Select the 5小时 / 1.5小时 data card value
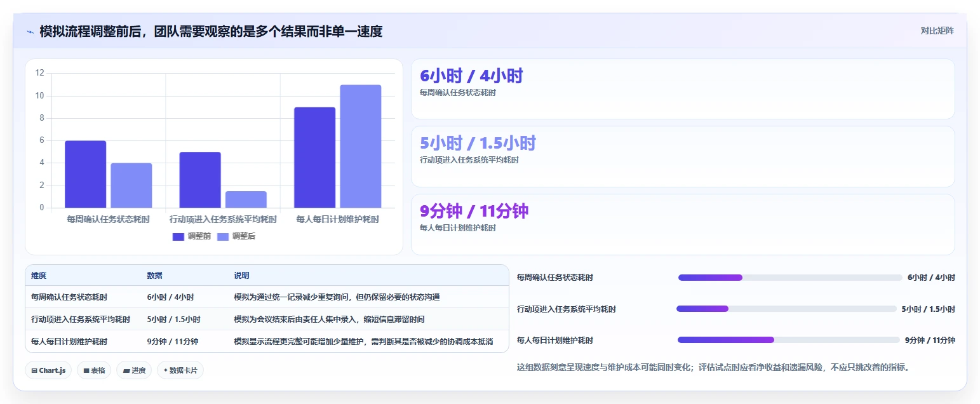 click(478, 144)
